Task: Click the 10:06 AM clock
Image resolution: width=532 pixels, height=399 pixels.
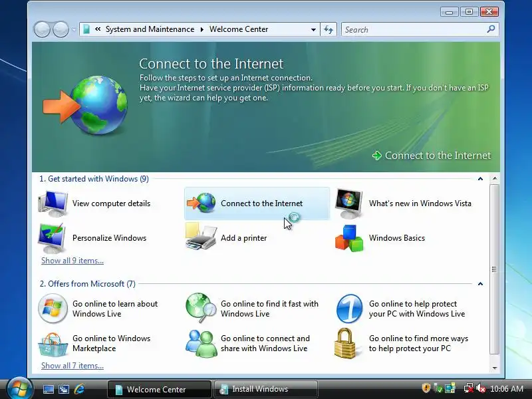Action: [507, 388]
